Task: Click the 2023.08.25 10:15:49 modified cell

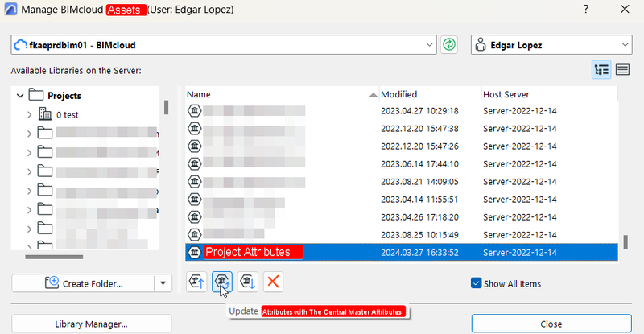Action: click(x=419, y=235)
